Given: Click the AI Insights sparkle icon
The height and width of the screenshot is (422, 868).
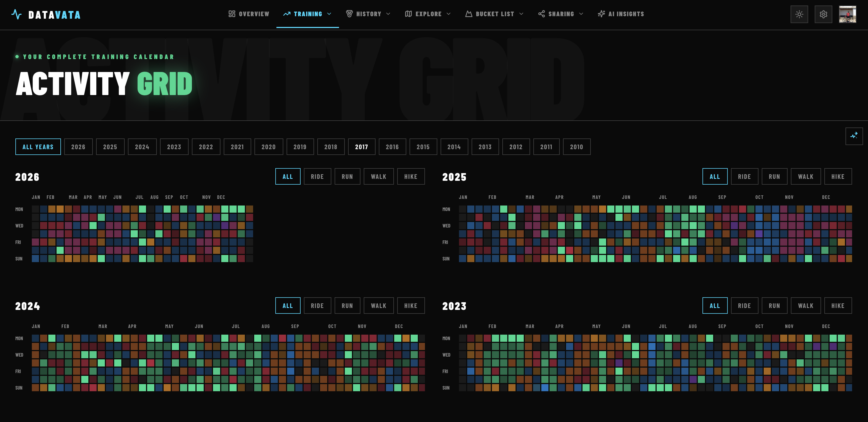Looking at the screenshot, I should pos(601,14).
